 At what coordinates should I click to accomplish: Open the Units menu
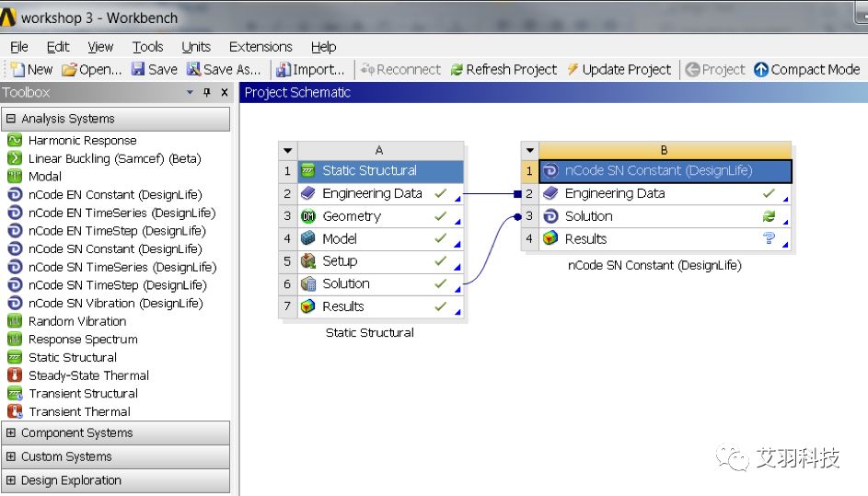coord(196,47)
